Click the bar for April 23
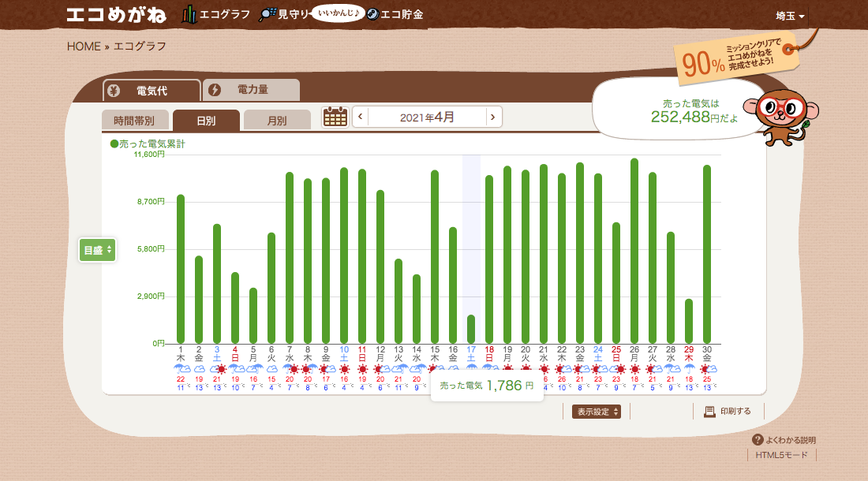This screenshot has width=868, height=481. tap(580, 253)
